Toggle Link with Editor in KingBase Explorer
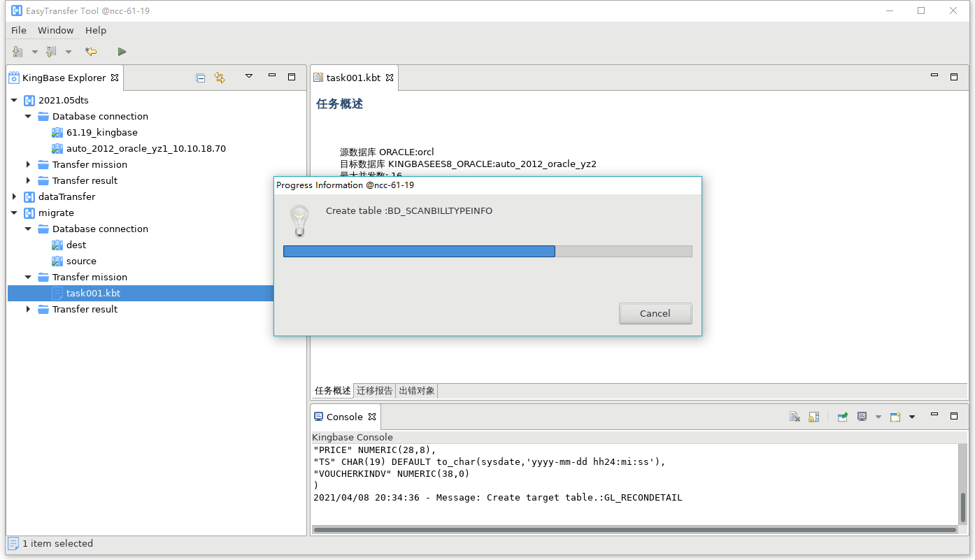Viewport: 975px width, 560px height. 220,78
